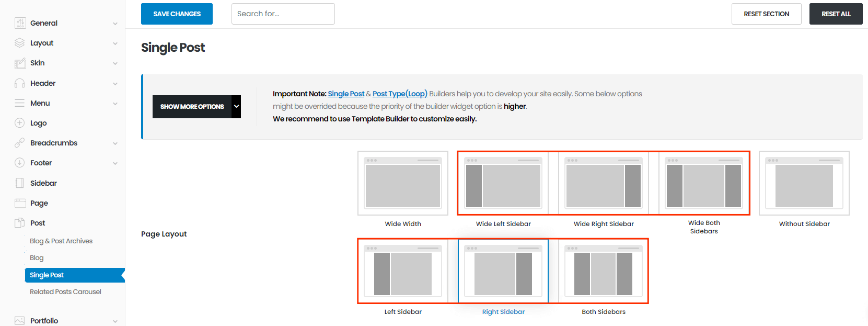The height and width of the screenshot is (326, 868).
Task: Open the Post Type(Loop) builder link
Action: click(x=400, y=94)
